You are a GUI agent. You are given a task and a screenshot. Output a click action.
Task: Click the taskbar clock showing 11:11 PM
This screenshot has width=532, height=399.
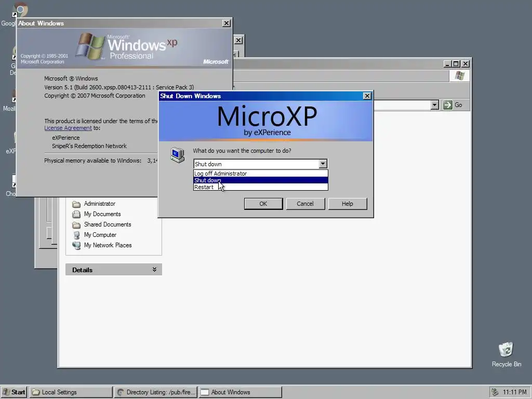pyautogui.click(x=515, y=392)
